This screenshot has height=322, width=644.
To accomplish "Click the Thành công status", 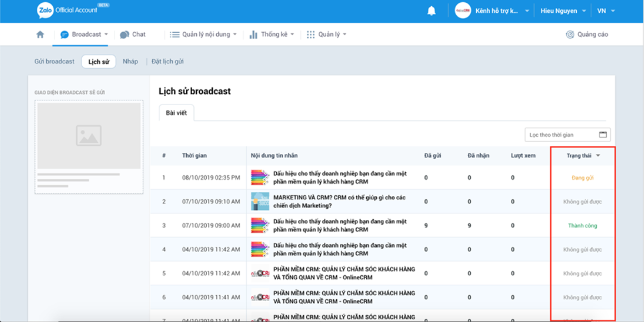I will coord(582,225).
